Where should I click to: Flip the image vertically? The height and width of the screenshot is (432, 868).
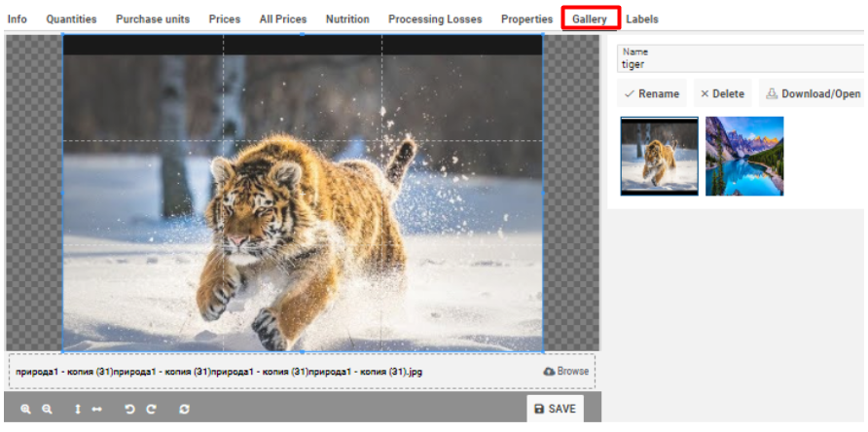[x=78, y=410]
